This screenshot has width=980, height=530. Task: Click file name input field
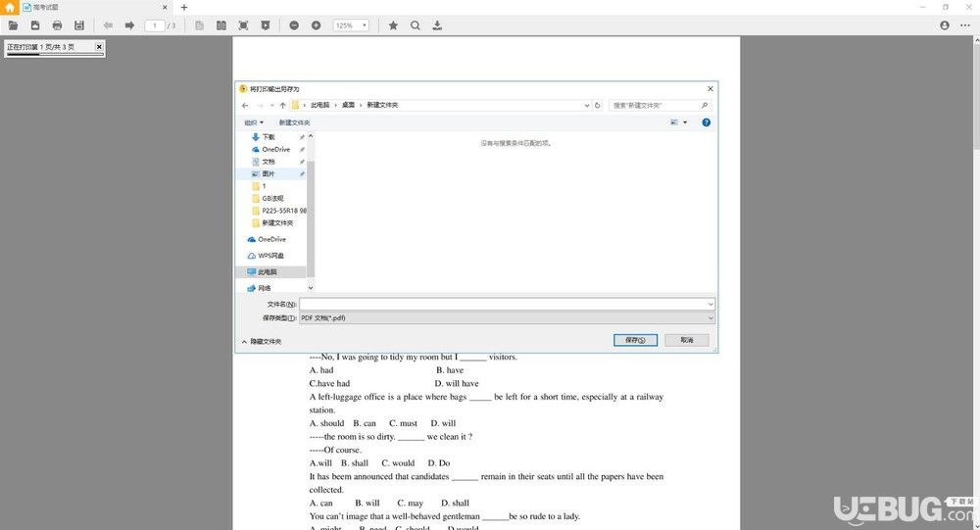click(x=507, y=305)
